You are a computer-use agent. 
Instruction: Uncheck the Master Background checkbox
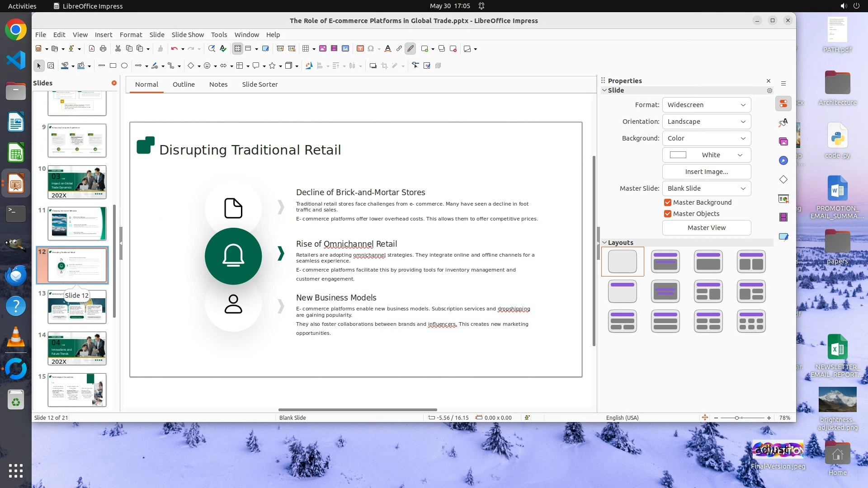point(668,202)
